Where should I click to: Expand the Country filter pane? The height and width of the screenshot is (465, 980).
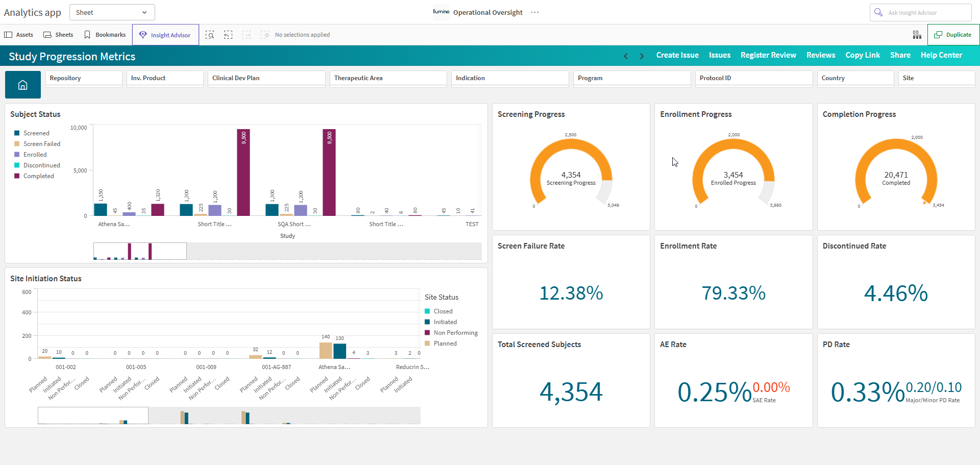pyautogui.click(x=855, y=78)
